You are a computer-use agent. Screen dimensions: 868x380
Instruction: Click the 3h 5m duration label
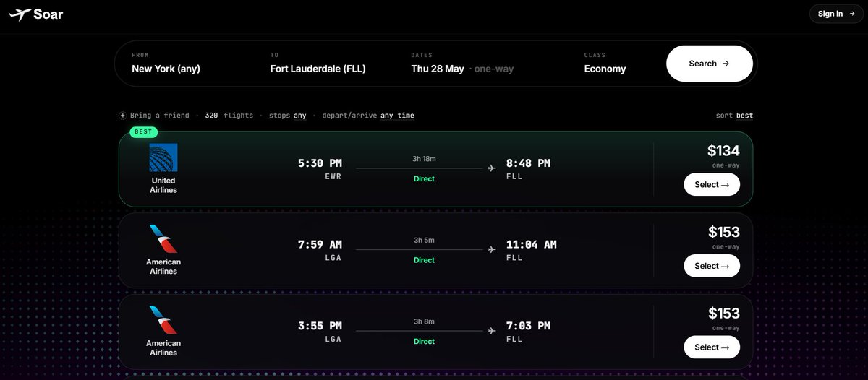click(x=424, y=240)
